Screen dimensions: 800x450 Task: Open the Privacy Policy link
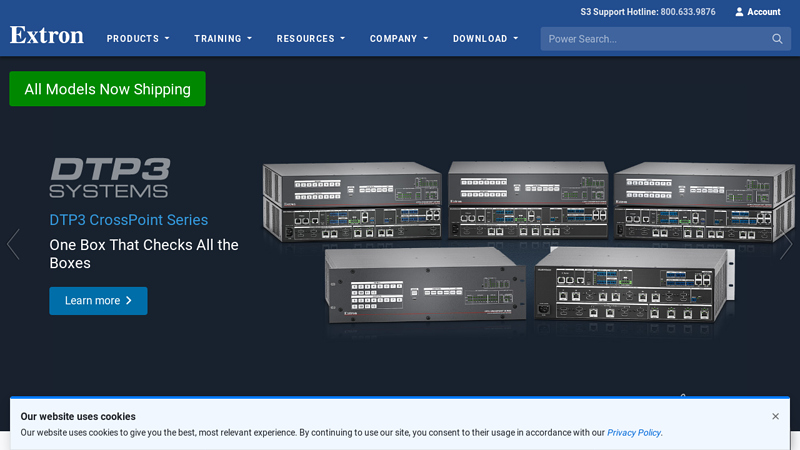634,433
